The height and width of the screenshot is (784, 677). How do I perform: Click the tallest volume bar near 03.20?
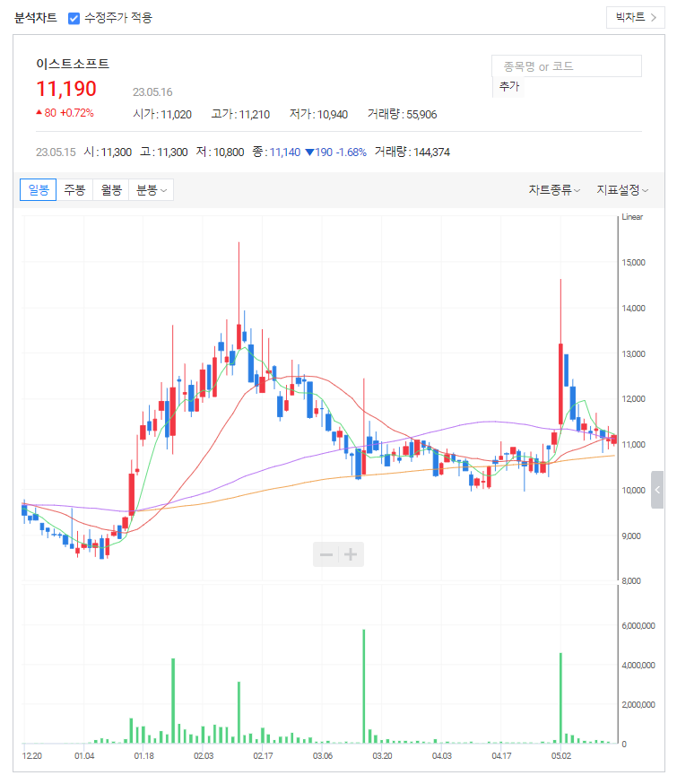click(x=364, y=686)
